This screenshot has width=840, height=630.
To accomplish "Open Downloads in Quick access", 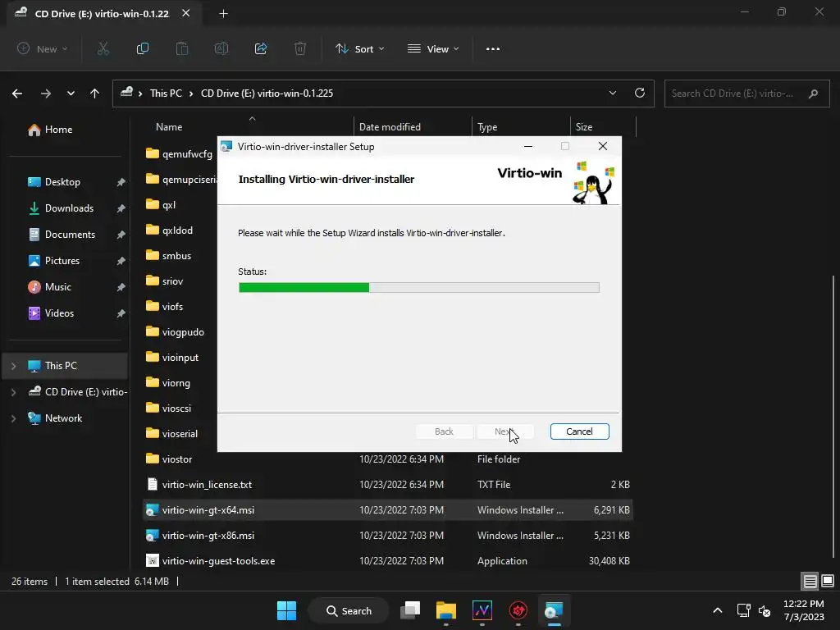I will [x=69, y=208].
